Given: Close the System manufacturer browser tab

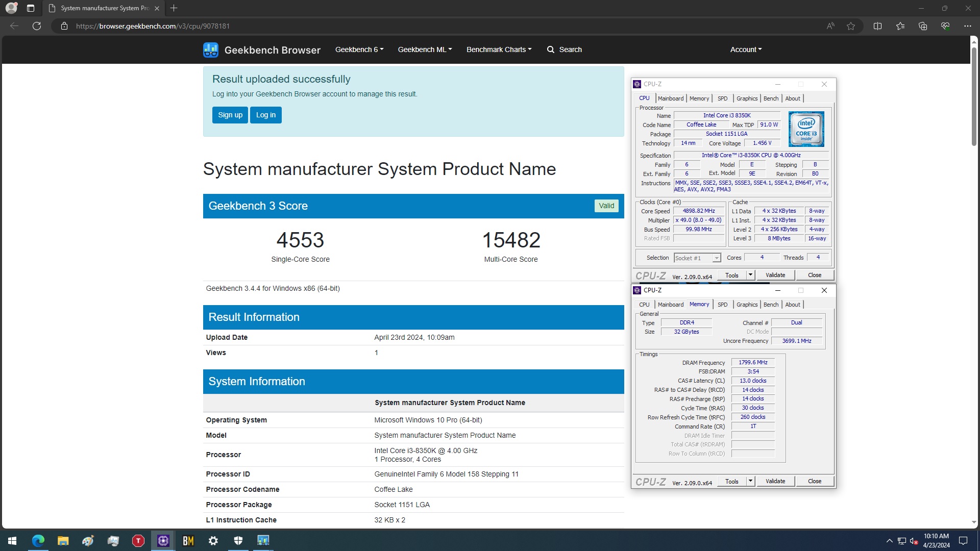Looking at the screenshot, I should pyautogui.click(x=157, y=8).
